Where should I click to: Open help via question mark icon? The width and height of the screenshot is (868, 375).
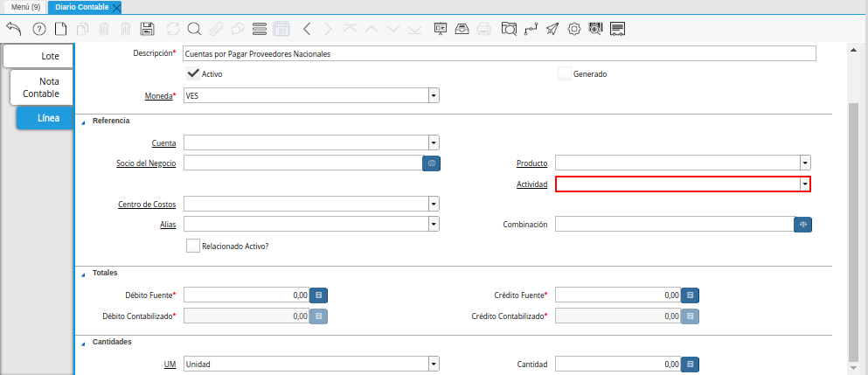point(38,29)
